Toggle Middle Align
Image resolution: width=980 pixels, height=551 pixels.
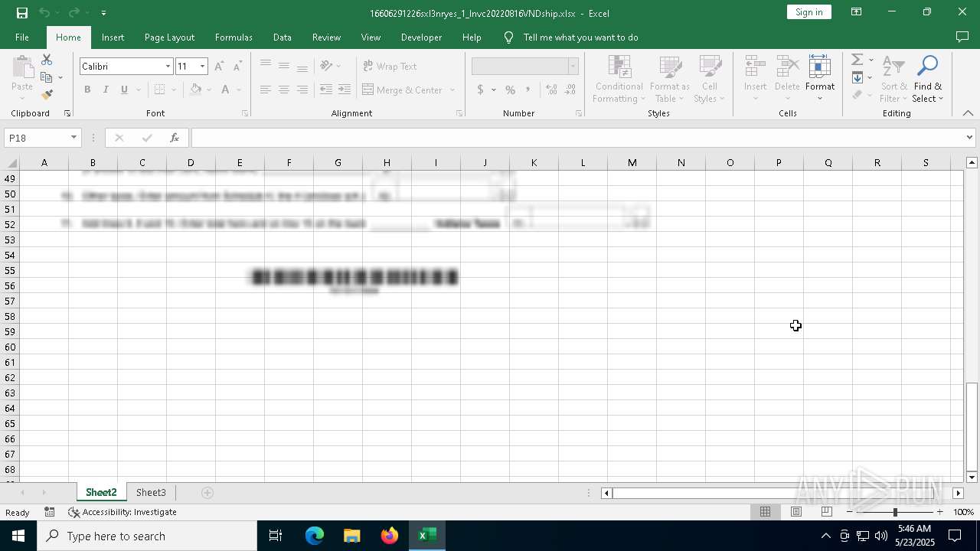click(283, 66)
